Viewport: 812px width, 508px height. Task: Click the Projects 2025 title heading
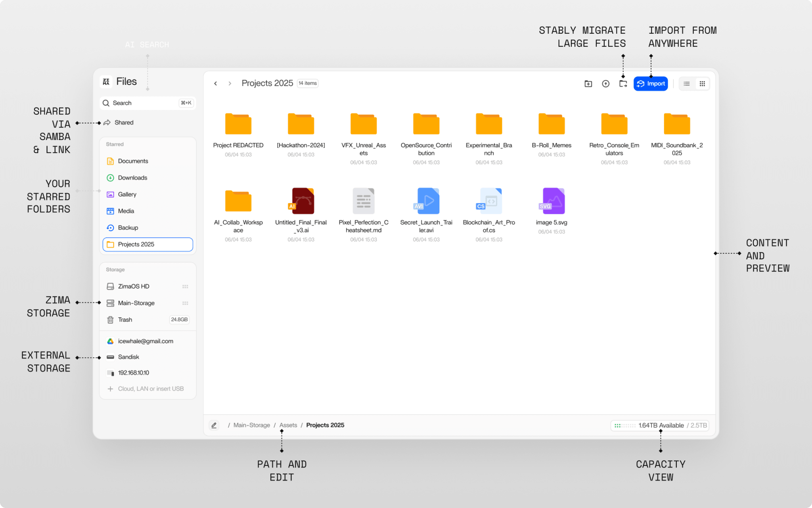tap(267, 83)
